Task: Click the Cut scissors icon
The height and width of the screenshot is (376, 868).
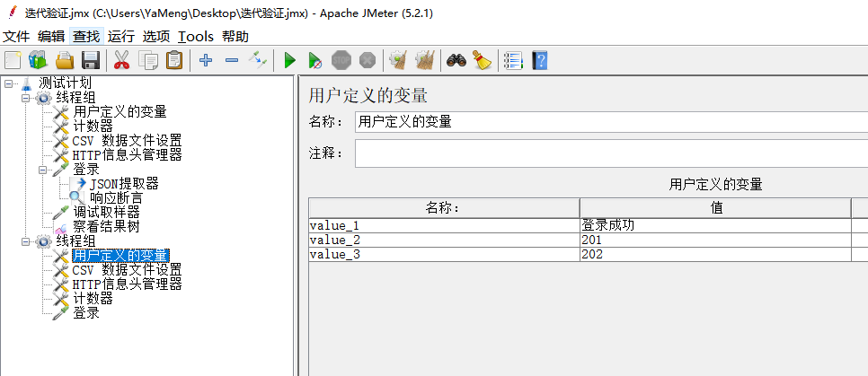Action: (x=121, y=60)
